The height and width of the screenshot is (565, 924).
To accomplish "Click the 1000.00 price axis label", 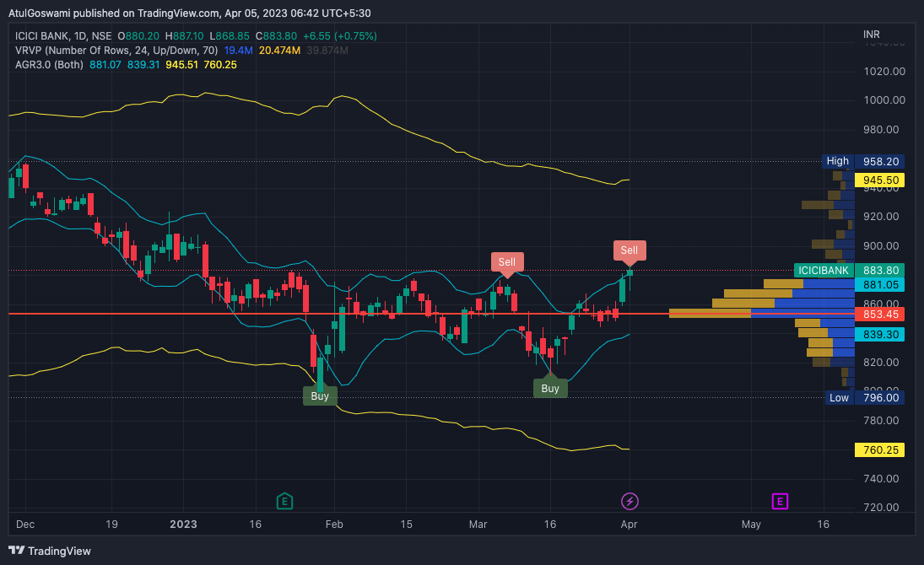I will [x=884, y=100].
